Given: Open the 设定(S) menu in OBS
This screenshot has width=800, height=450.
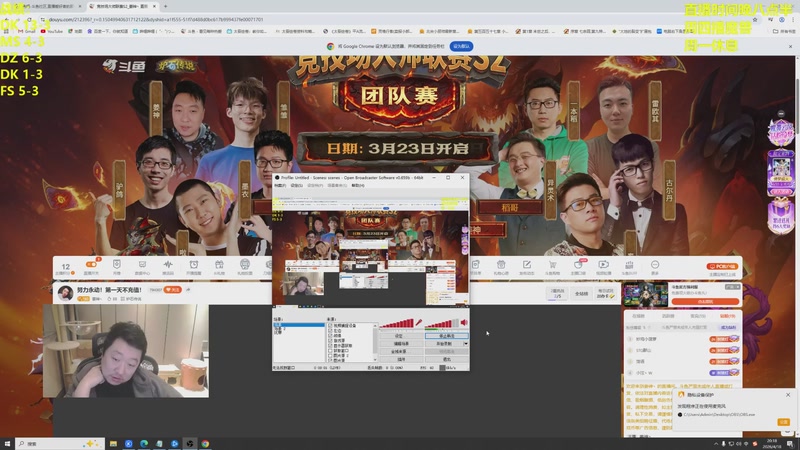Looking at the screenshot, I should 296,185.
